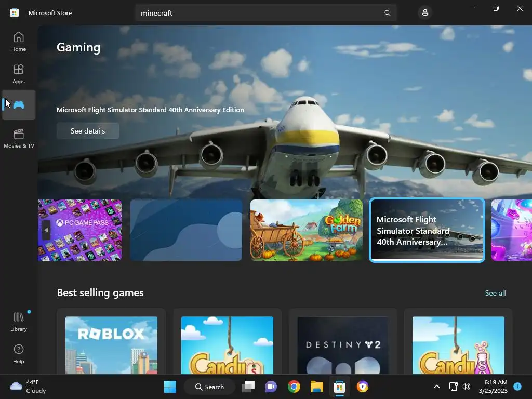Image resolution: width=532 pixels, height=399 pixels.
Task: Open the Teams Chat taskbar icon
Action: coord(271,387)
